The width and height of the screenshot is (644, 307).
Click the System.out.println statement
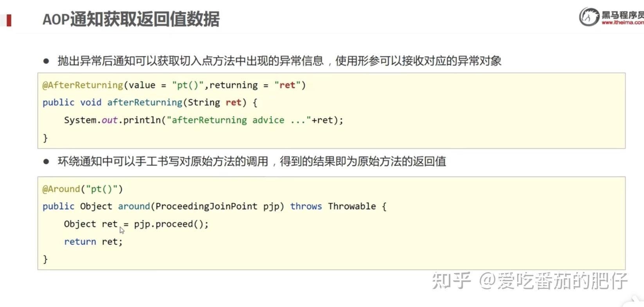pyautogui.click(x=203, y=120)
